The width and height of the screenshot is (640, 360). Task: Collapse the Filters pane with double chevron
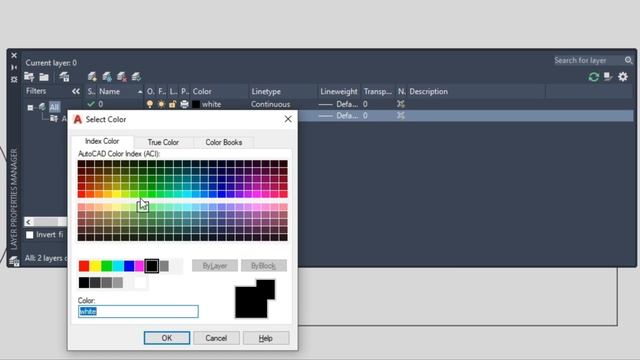point(76,91)
